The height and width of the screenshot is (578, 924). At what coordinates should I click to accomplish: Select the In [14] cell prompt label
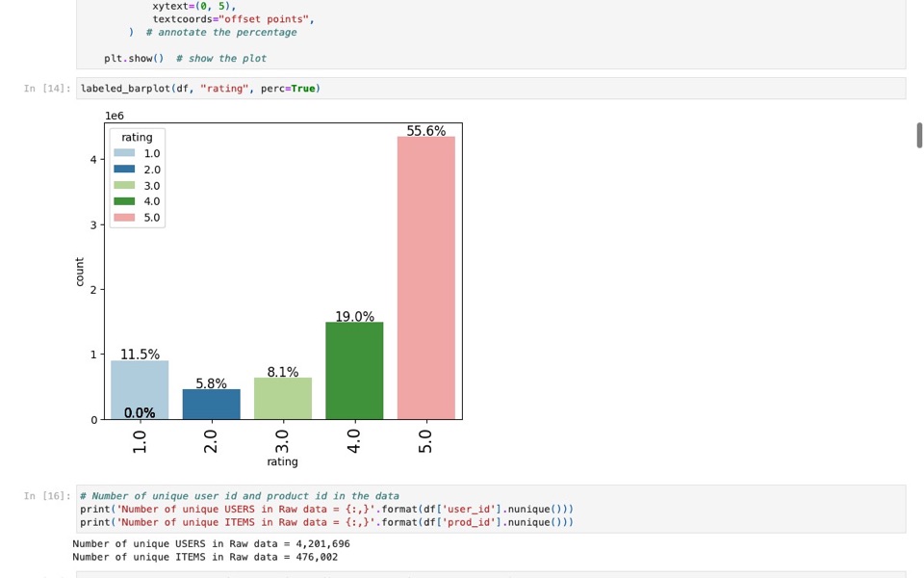pyautogui.click(x=47, y=89)
